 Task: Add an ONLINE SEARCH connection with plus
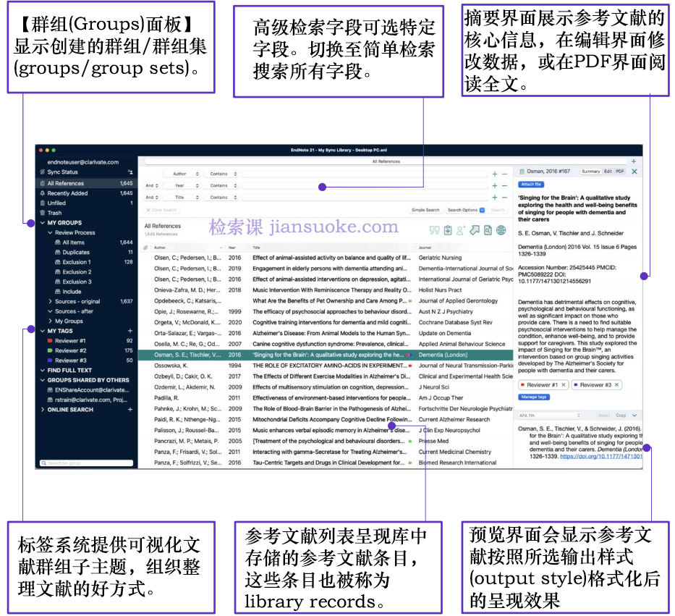coord(130,410)
